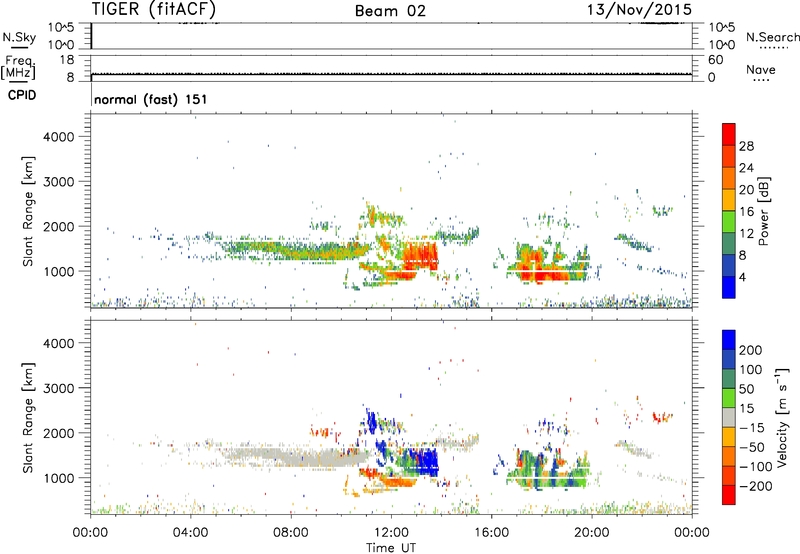Click the '18' frequency axis value
The width and height of the screenshot is (800, 554).
(x=67, y=60)
